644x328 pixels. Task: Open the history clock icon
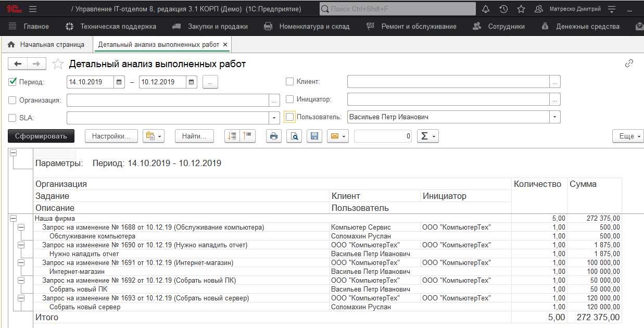503,9
